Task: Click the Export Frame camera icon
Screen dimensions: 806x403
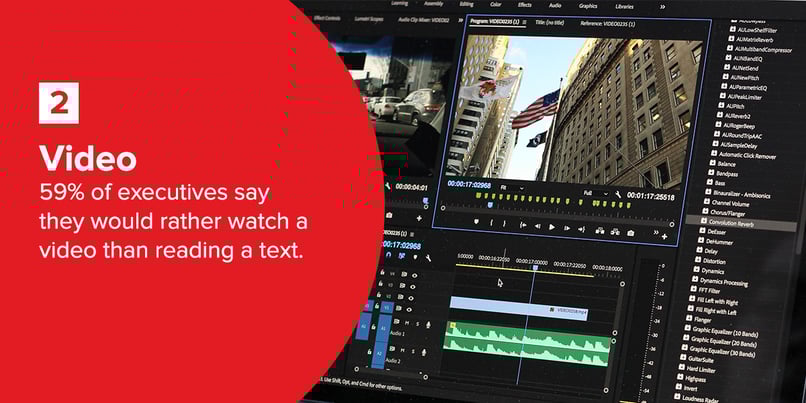Action: (631, 233)
